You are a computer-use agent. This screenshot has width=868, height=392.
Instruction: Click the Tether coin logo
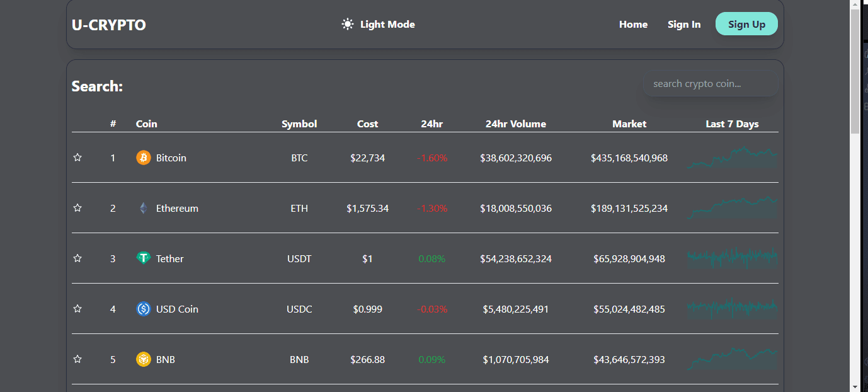click(x=144, y=258)
